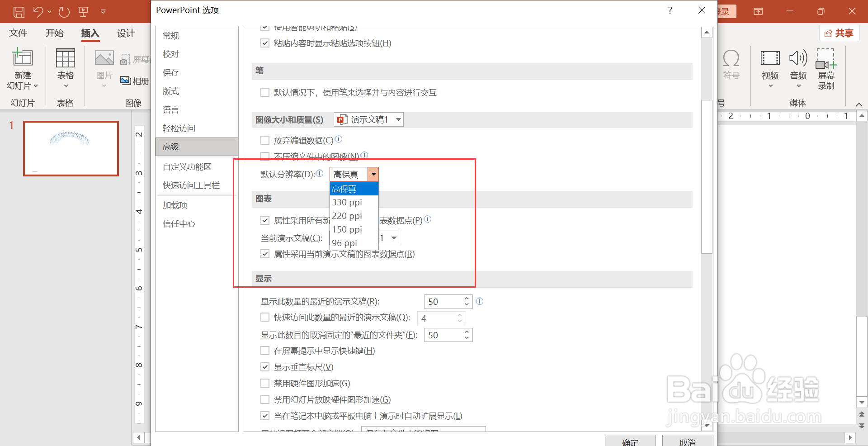Click the Photo Album icon
Viewport: 868px width, 446px height.
tap(125, 81)
